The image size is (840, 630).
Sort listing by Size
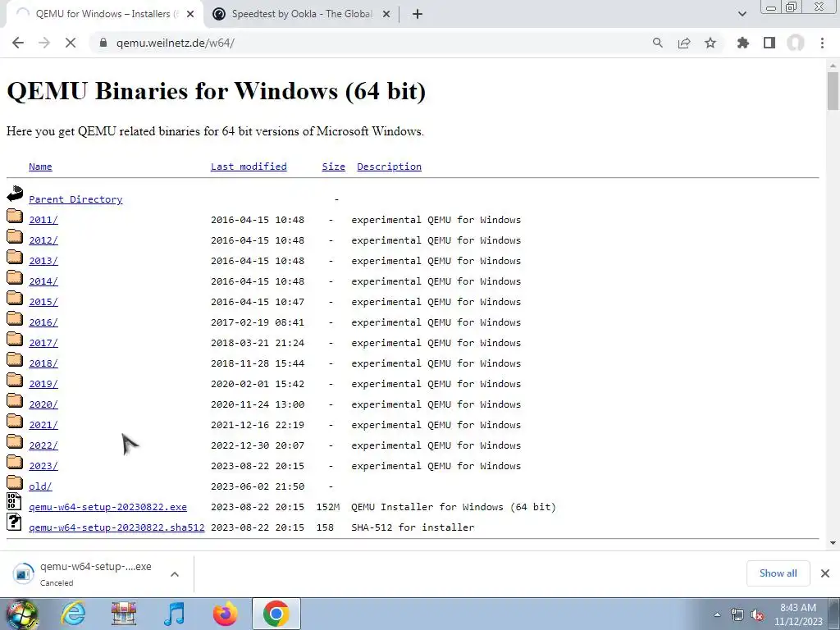[333, 167]
